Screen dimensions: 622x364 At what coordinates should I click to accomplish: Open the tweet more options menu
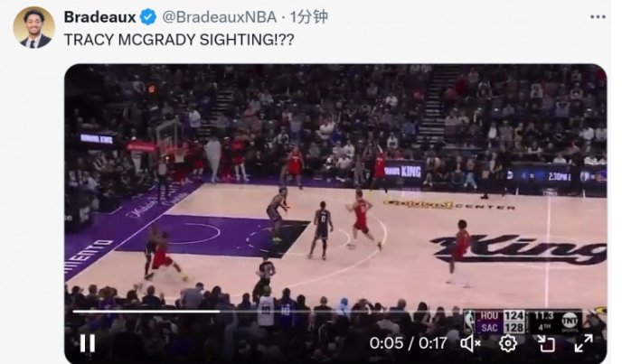[x=598, y=17]
